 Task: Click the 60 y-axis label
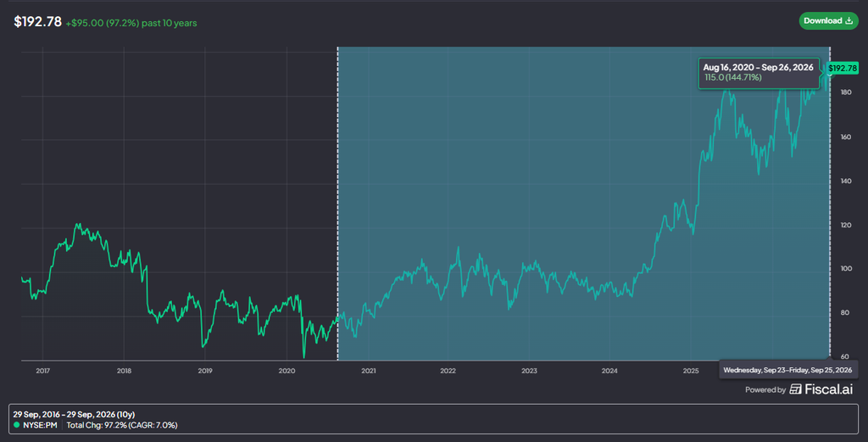coord(845,356)
